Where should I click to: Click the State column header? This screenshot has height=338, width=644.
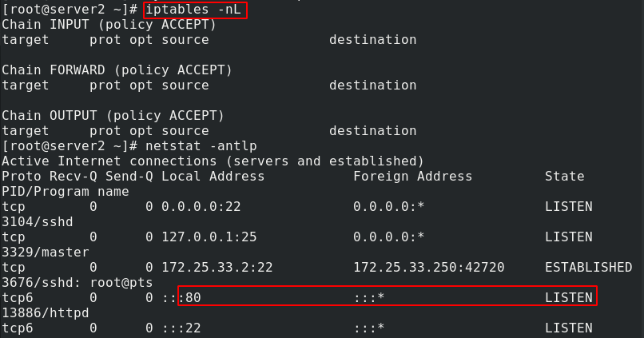(565, 176)
